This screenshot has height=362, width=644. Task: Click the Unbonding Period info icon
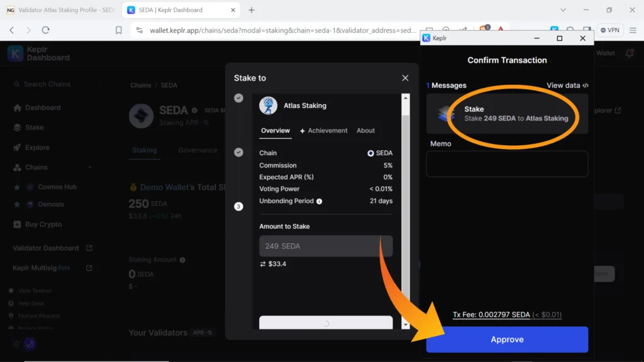tap(319, 201)
